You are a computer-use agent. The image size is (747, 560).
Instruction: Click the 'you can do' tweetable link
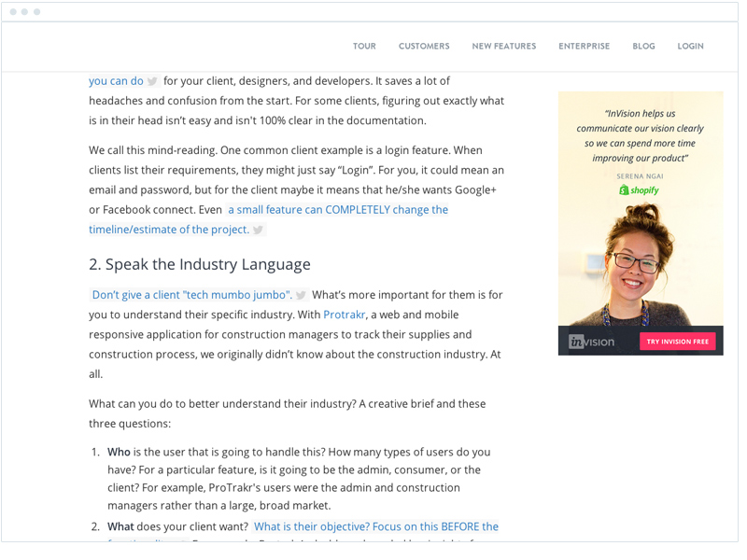(x=116, y=81)
